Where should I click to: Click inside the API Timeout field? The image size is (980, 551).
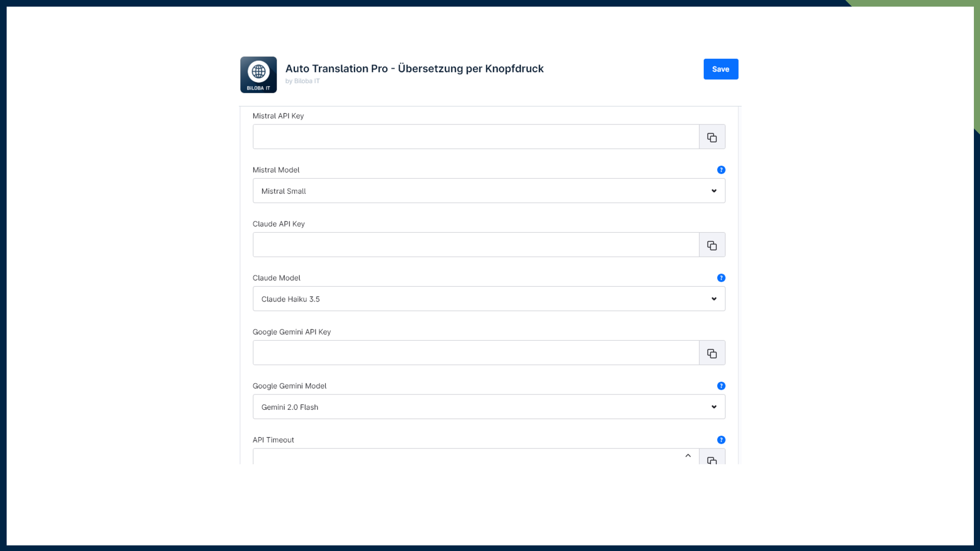click(464, 457)
